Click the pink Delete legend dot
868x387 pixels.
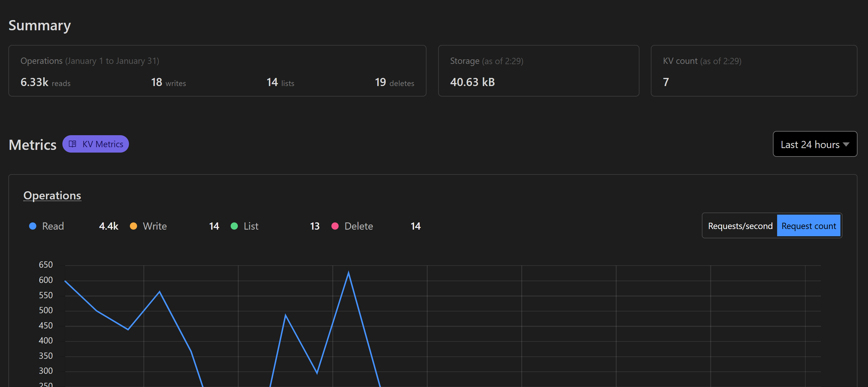(x=335, y=226)
